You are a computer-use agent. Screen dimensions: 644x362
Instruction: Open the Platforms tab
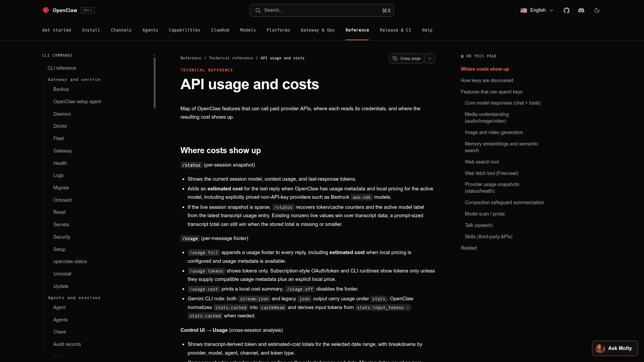tap(278, 30)
